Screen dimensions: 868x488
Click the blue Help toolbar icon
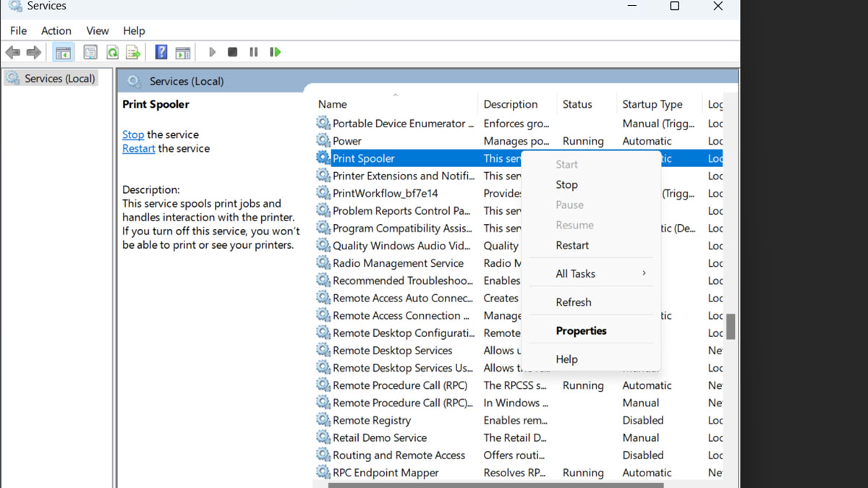tap(161, 52)
